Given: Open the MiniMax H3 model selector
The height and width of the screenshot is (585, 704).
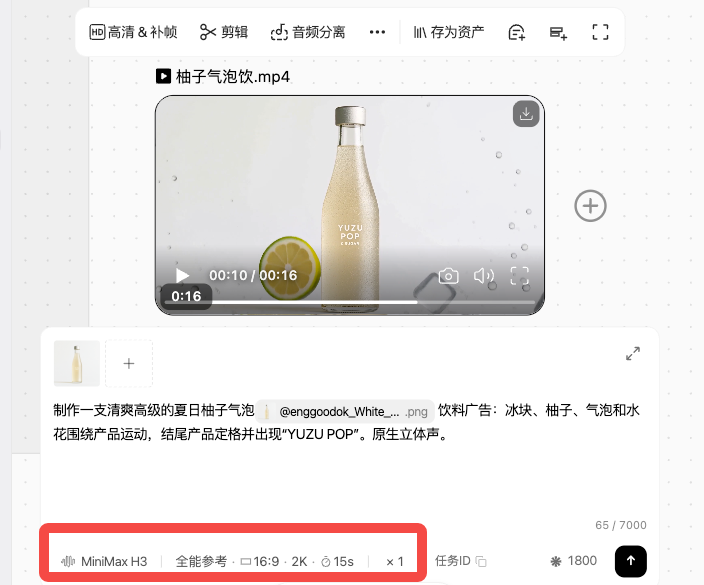Looking at the screenshot, I should point(104,561).
